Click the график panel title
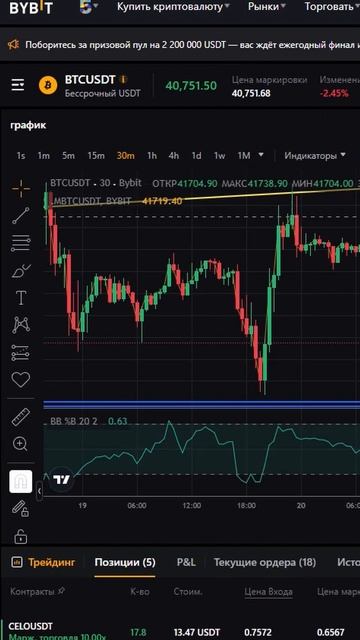The height and width of the screenshot is (640, 360). [x=28, y=126]
